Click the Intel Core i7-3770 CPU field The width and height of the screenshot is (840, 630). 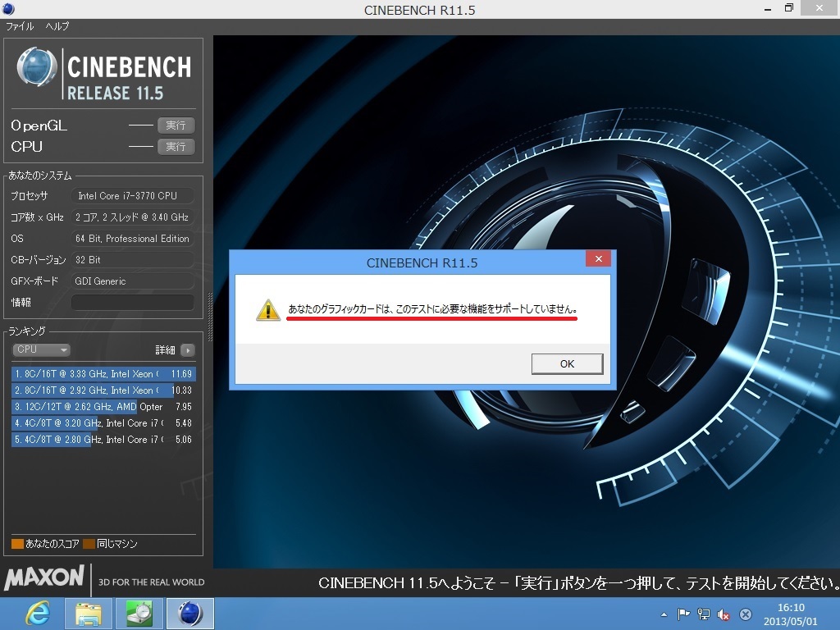point(132,196)
